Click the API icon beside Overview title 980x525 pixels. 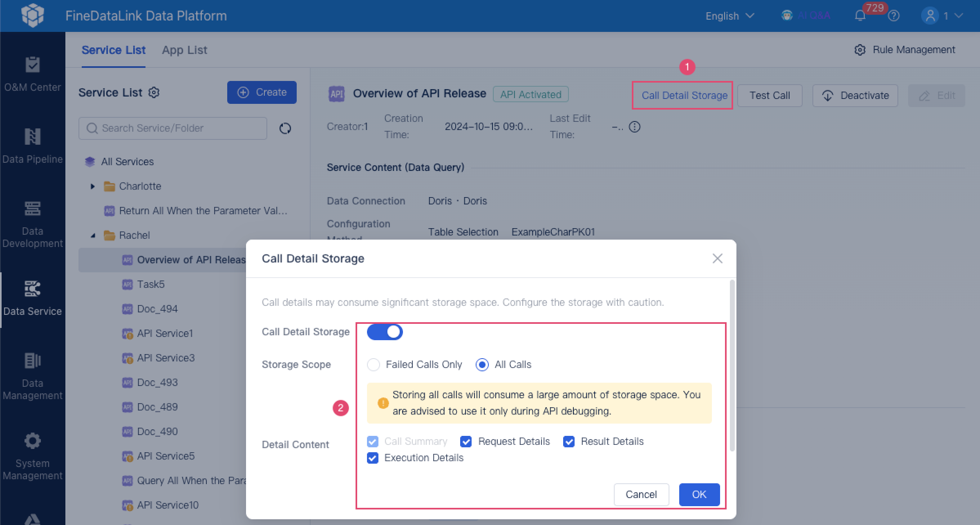[x=336, y=94]
